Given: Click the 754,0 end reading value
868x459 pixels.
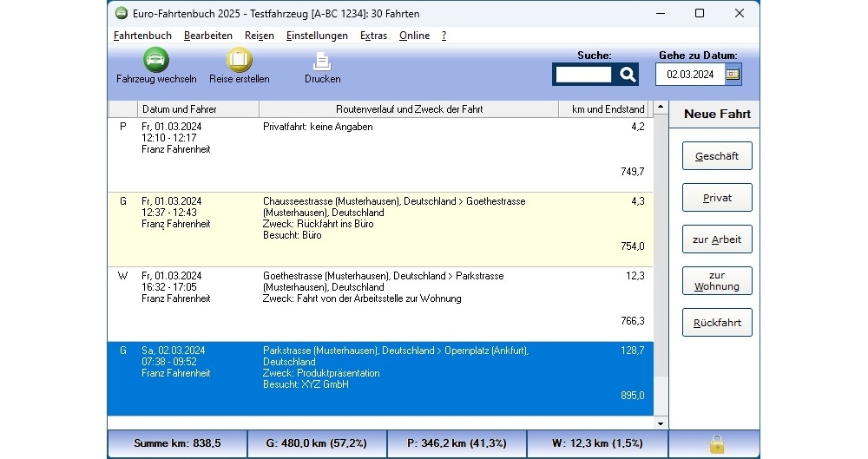Looking at the screenshot, I should click(632, 246).
